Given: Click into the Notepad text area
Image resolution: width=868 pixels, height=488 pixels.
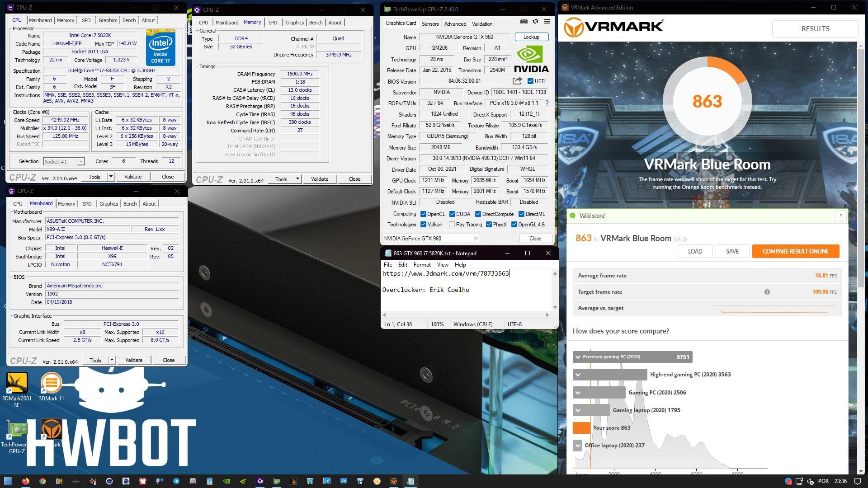Looking at the screenshot, I should click(x=467, y=291).
